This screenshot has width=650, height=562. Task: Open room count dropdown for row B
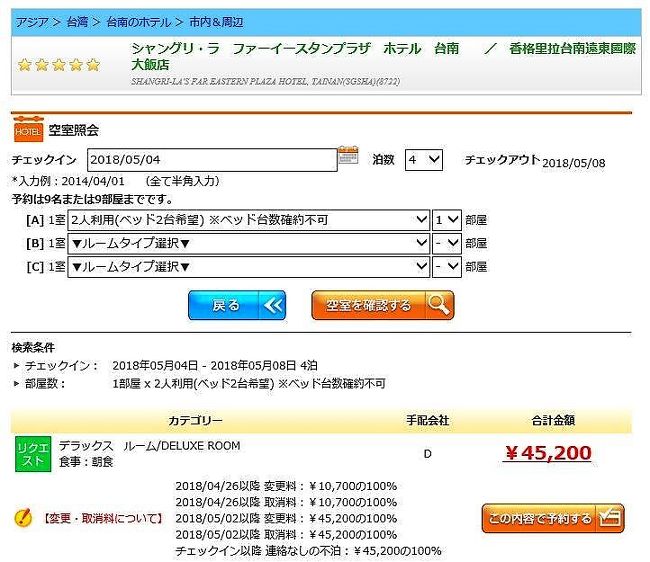(x=446, y=243)
